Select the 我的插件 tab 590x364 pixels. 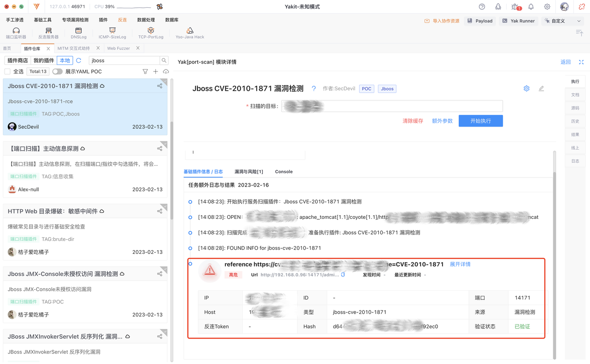tap(44, 60)
